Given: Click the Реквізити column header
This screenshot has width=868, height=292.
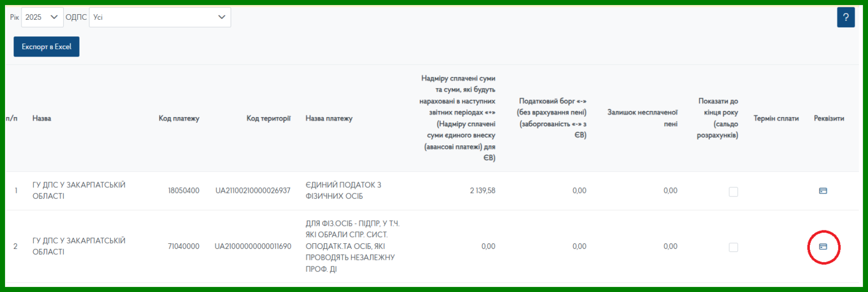Looking at the screenshot, I should point(829,118).
